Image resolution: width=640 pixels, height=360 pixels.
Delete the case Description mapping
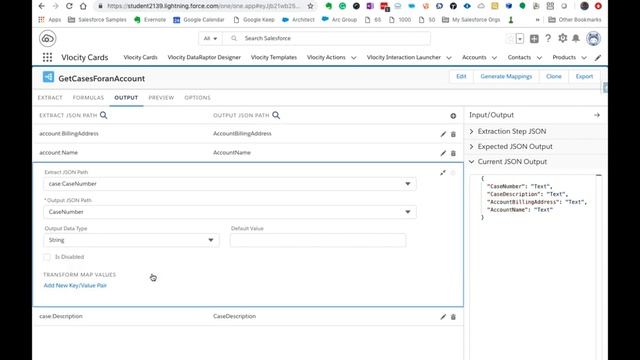click(453, 317)
